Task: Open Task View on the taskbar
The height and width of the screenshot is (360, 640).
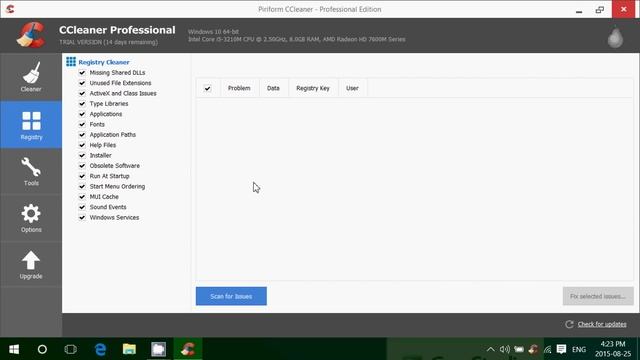Action: [x=71, y=349]
